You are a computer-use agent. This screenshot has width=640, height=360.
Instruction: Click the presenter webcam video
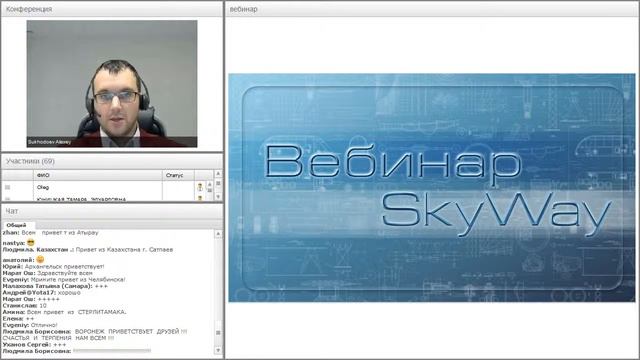tap(112, 84)
